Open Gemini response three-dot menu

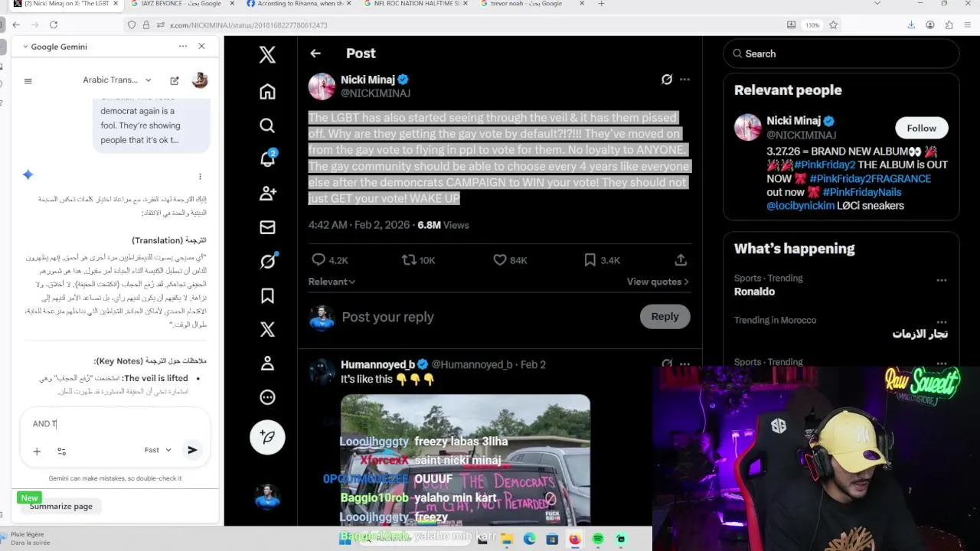coord(200,177)
